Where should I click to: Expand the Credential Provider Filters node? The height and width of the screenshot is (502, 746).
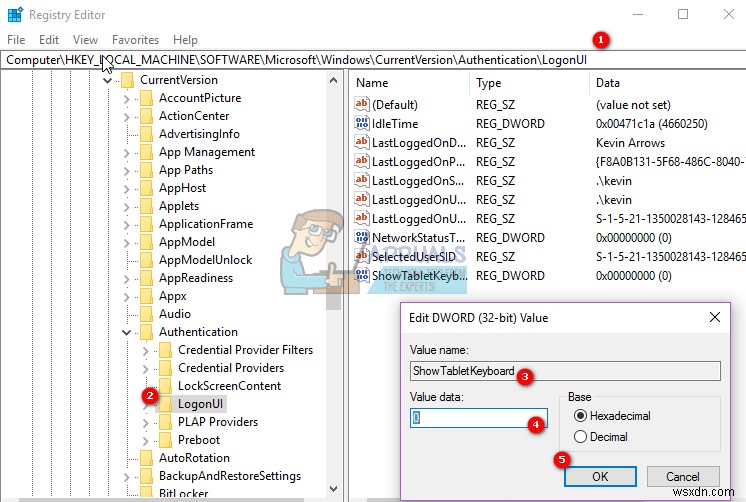pyautogui.click(x=145, y=351)
